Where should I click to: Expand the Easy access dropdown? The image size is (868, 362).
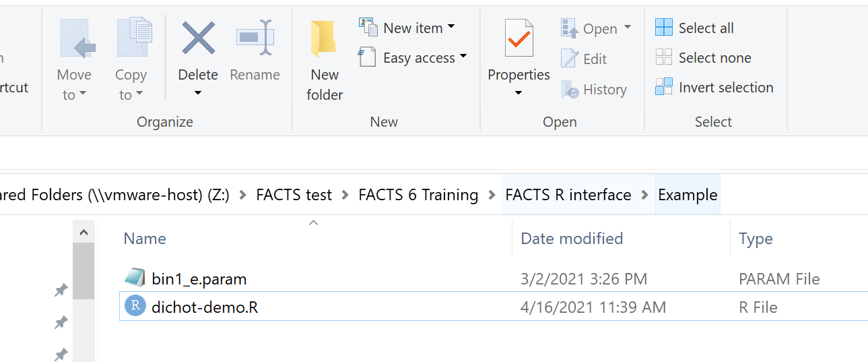click(463, 58)
